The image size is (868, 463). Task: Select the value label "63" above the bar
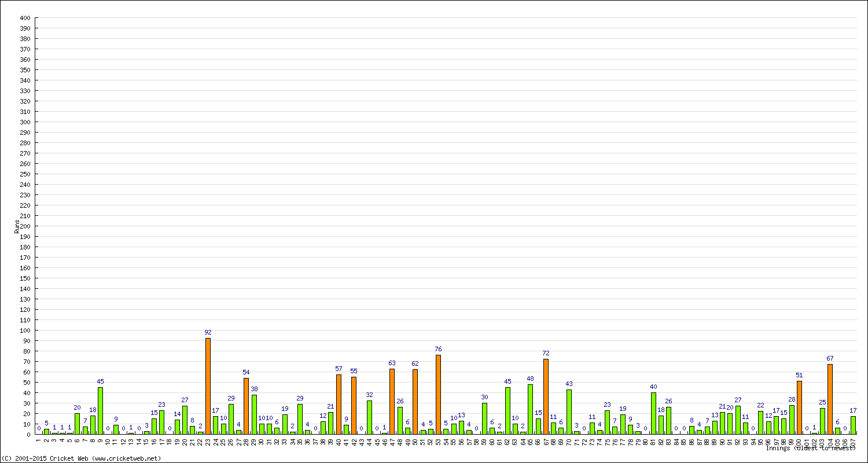(392, 363)
